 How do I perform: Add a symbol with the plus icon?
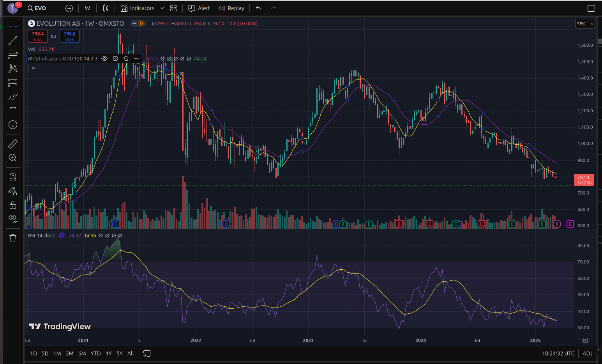69,8
